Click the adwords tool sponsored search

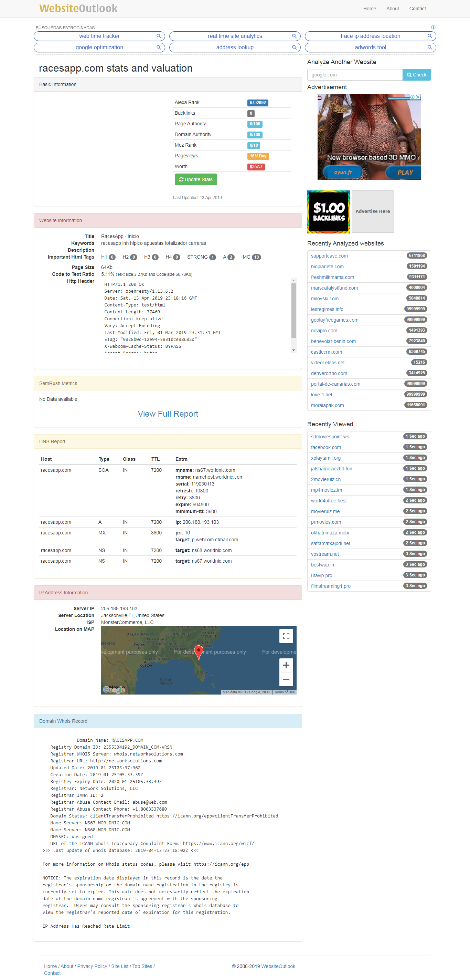tap(370, 48)
